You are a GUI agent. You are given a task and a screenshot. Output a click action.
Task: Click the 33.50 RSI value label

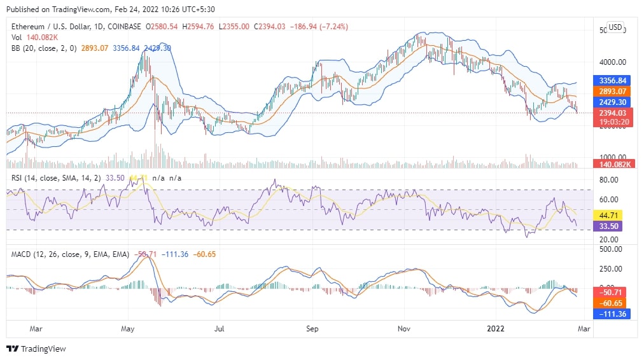(608, 226)
